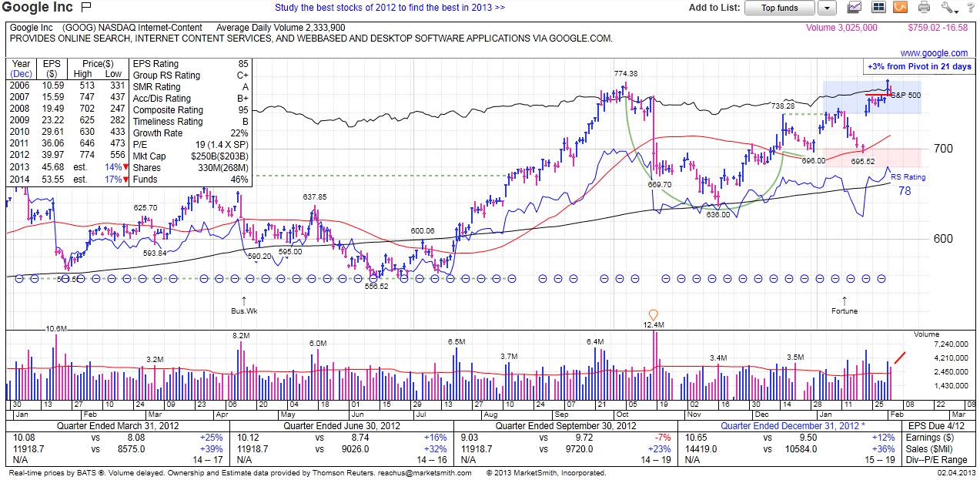Toggle the orange pattern recognition icon

pyautogui.click(x=901, y=8)
